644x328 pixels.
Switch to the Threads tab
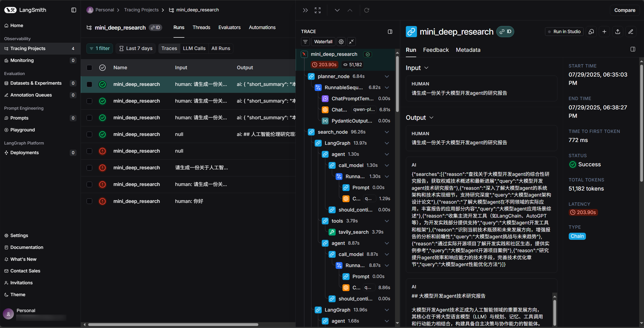201,28
